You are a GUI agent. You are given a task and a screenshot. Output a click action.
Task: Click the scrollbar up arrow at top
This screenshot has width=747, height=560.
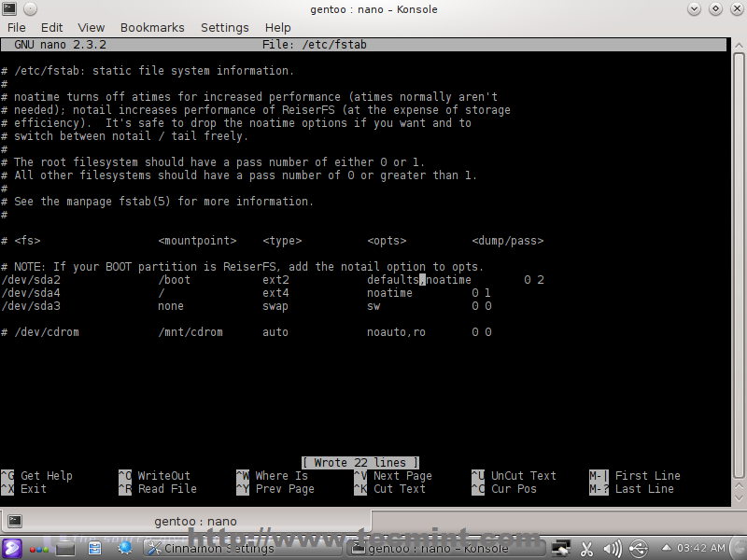pyautogui.click(x=739, y=45)
